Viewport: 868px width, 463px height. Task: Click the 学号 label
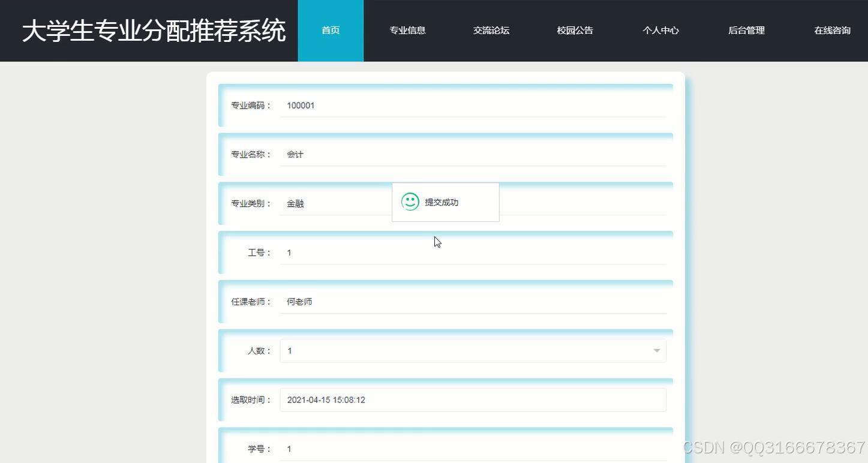pyautogui.click(x=260, y=449)
